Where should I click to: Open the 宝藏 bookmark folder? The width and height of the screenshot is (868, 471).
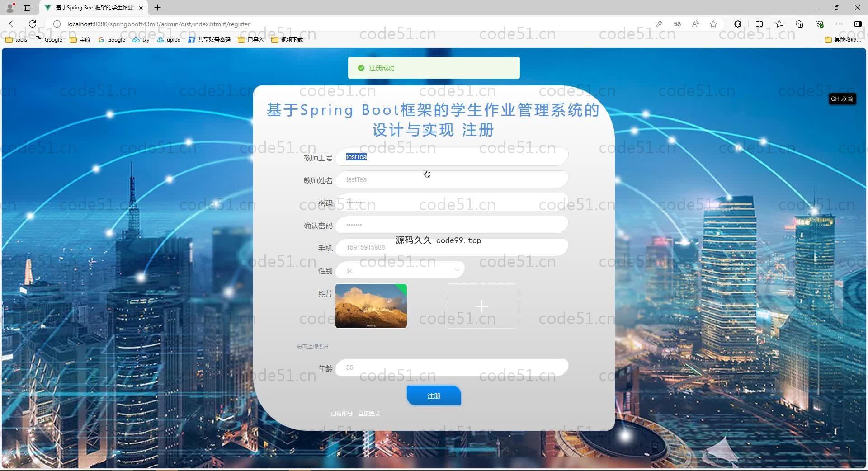[80, 40]
